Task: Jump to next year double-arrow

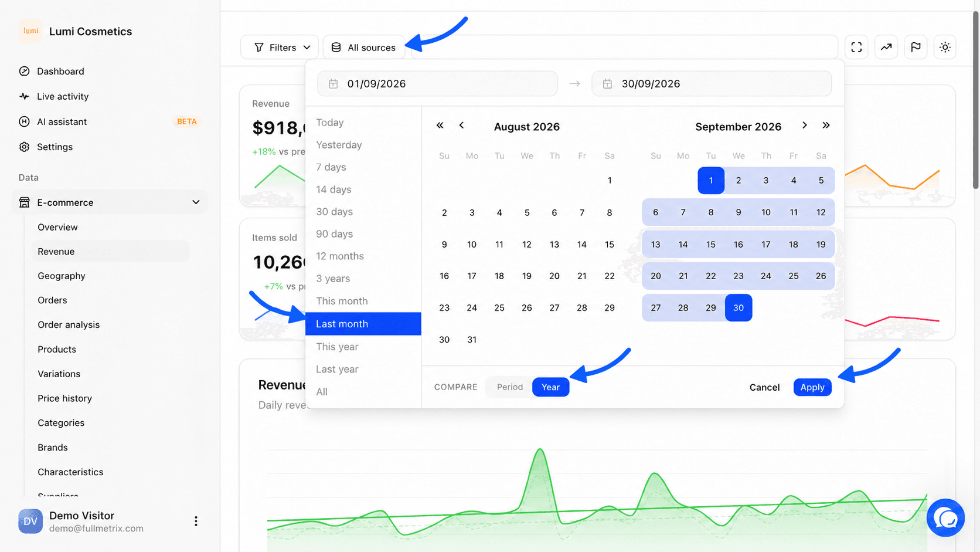Action: tap(826, 126)
